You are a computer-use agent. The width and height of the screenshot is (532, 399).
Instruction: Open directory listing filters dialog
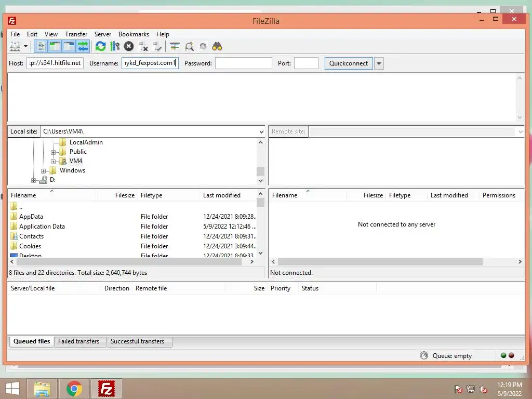pyautogui.click(x=175, y=46)
